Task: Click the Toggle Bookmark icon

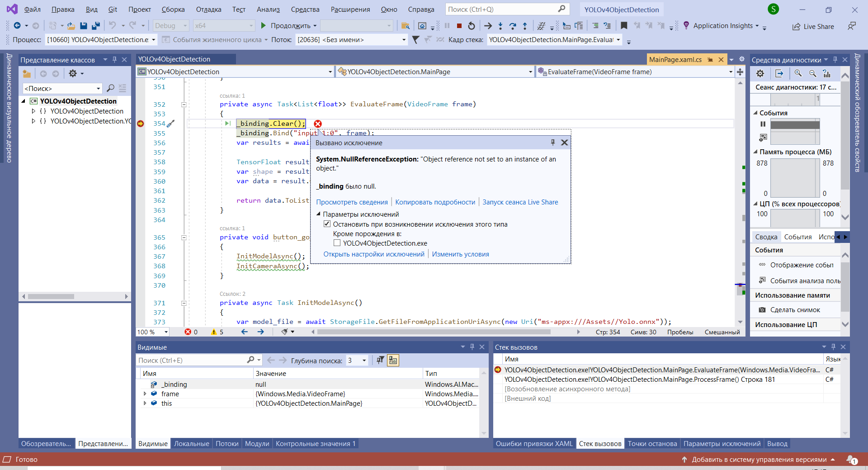Action: pyautogui.click(x=624, y=26)
